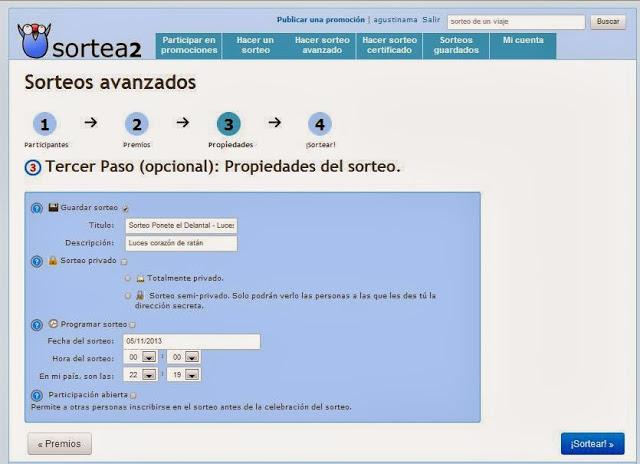The height and width of the screenshot is (464, 640).
Task: Open the Hora del sorteo minutes dropdown
Action: (192, 357)
